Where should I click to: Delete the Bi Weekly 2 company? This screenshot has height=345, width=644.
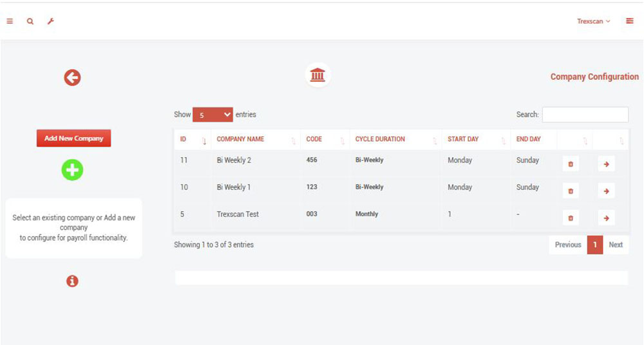click(570, 164)
